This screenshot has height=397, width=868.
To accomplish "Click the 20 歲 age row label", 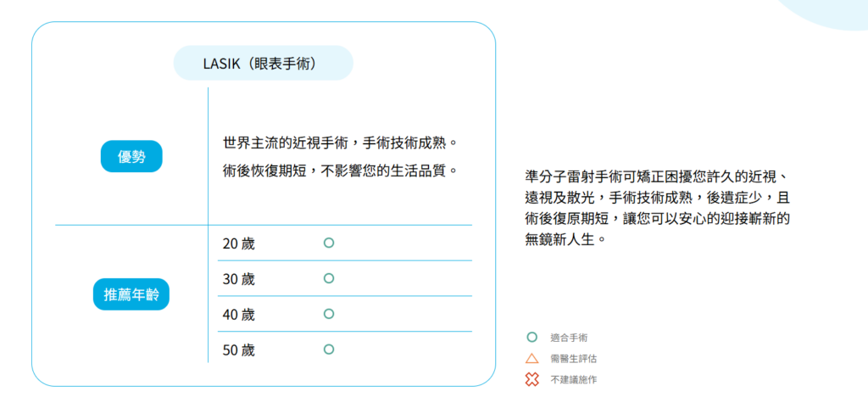I will tap(238, 243).
